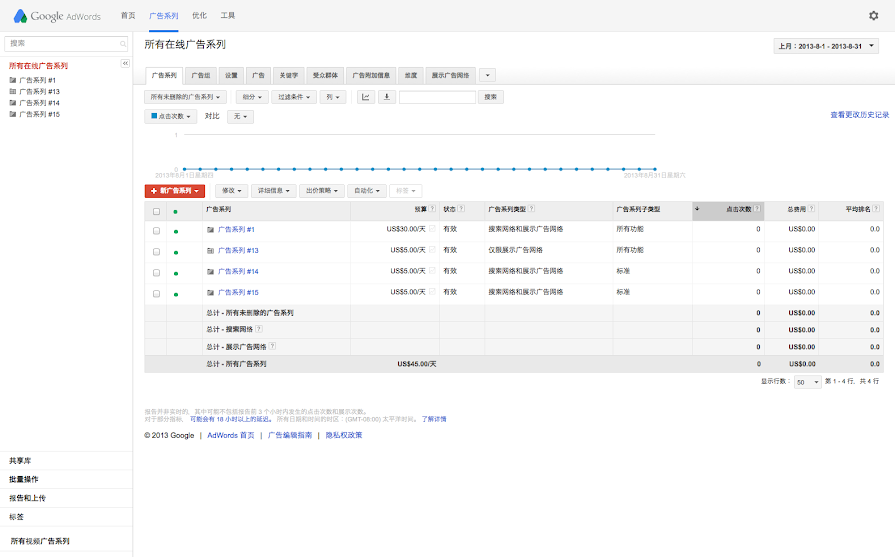Open the settings gear menu
895x557 pixels.
coord(873,16)
